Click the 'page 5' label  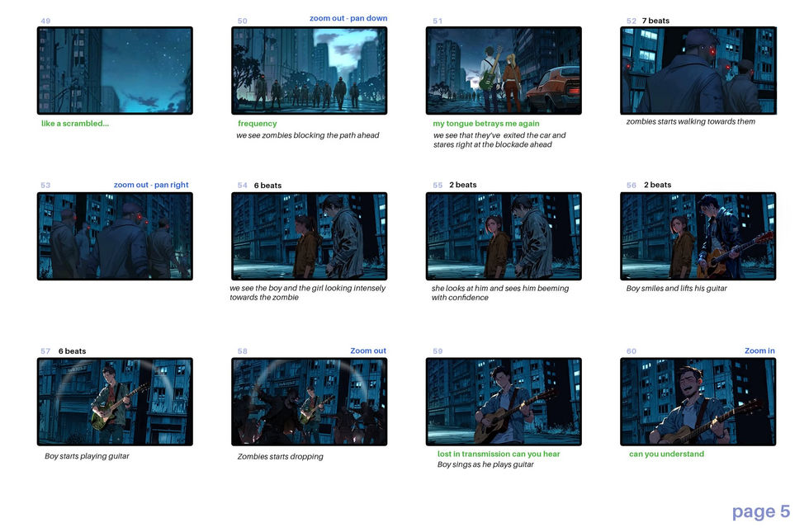coord(761,511)
